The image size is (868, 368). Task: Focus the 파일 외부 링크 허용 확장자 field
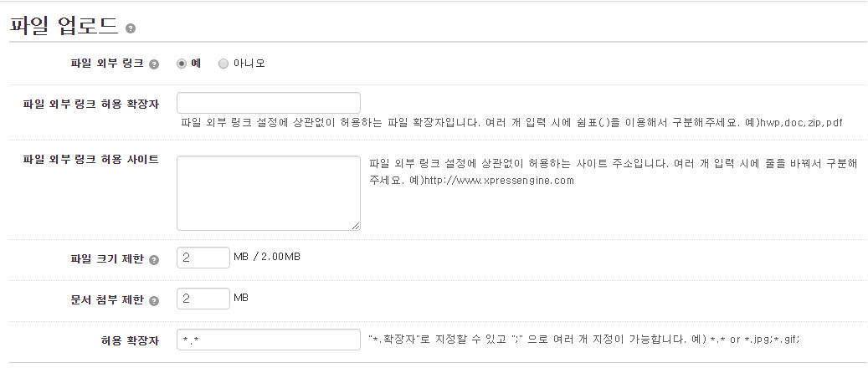pyautogui.click(x=269, y=103)
